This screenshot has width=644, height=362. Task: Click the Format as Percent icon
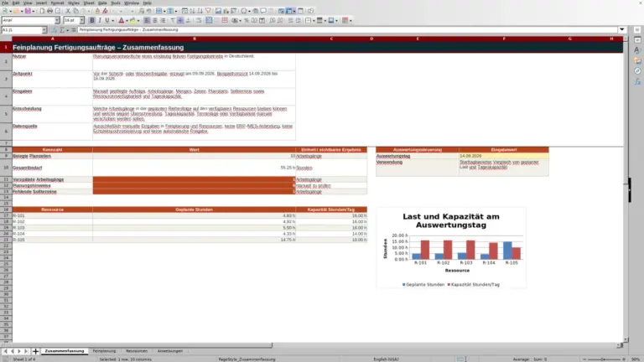(247, 20)
